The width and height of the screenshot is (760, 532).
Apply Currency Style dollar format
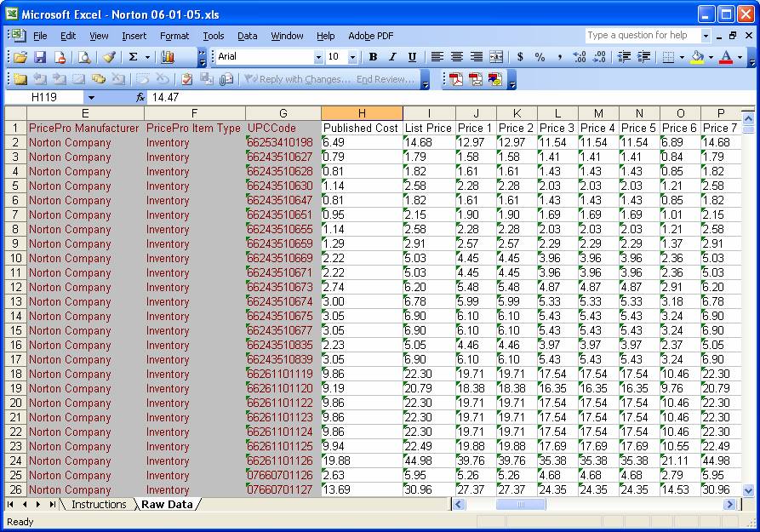click(x=520, y=57)
